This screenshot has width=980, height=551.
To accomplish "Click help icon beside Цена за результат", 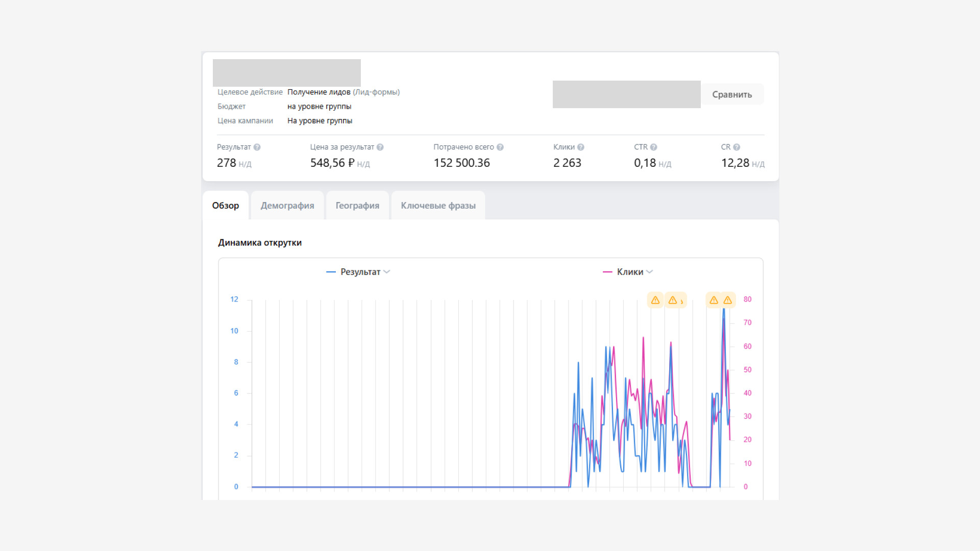I will pyautogui.click(x=380, y=147).
